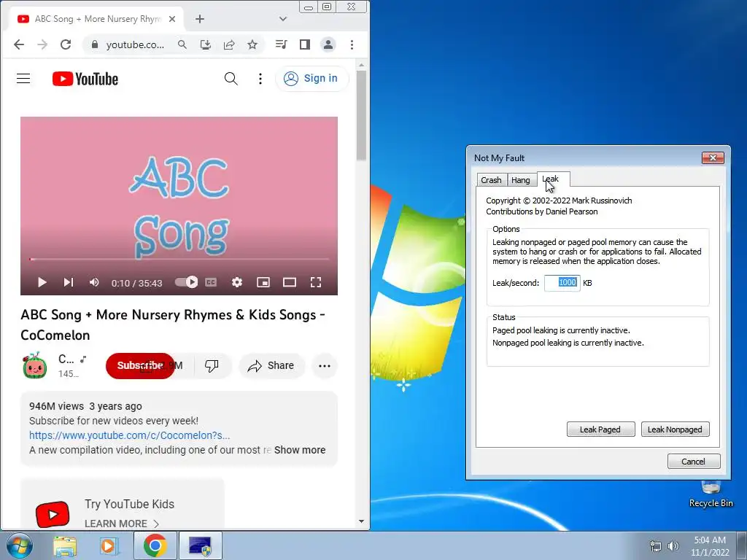Open YouTube hamburger guide menu
Viewport: 747px width, 560px height.
point(23,79)
